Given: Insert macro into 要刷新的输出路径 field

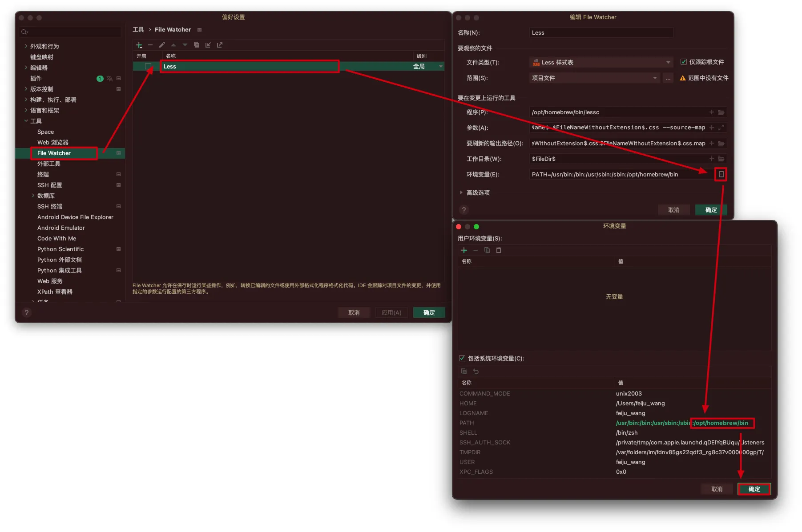Looking at the screenshot, I should (x=712, y=143).
